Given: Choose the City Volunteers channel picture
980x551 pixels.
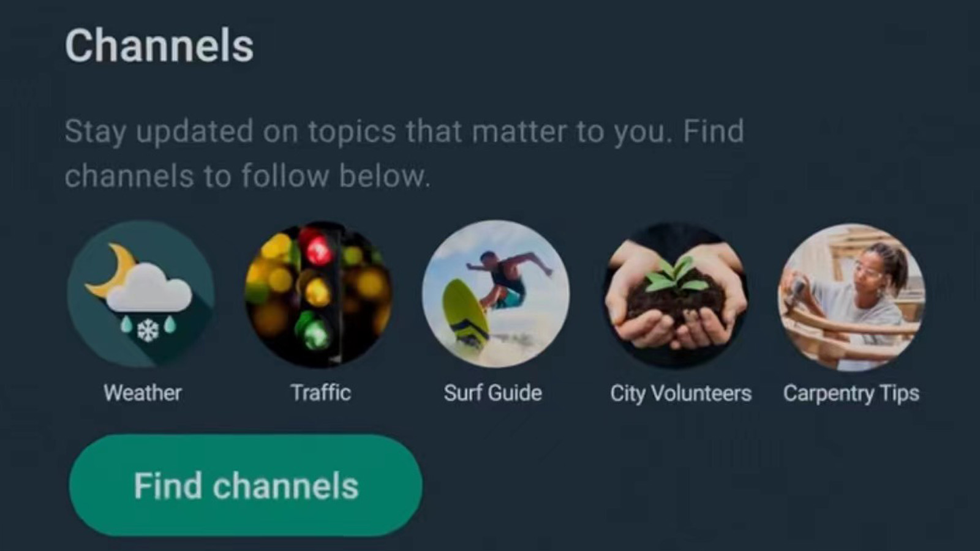Looking at the screenshot, I should (x=675, y=296).
